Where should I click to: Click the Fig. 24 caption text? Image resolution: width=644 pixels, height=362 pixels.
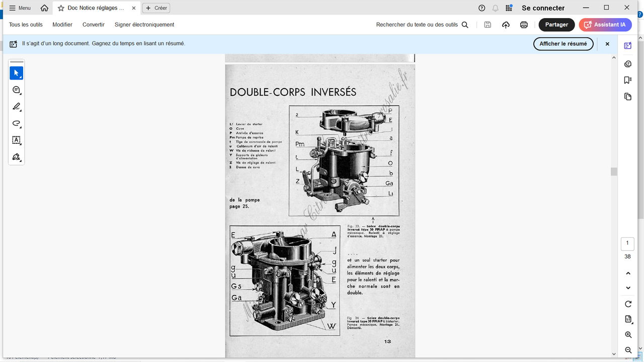[373, 323]
